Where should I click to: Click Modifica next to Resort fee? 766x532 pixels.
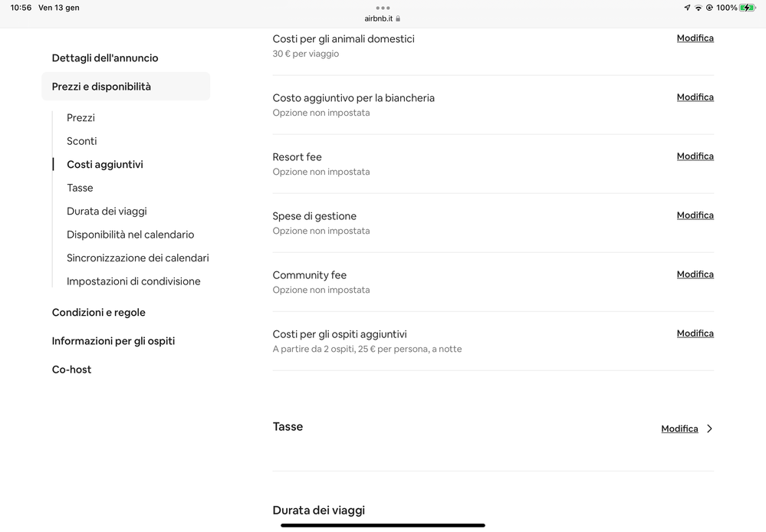tap(695, 156)
